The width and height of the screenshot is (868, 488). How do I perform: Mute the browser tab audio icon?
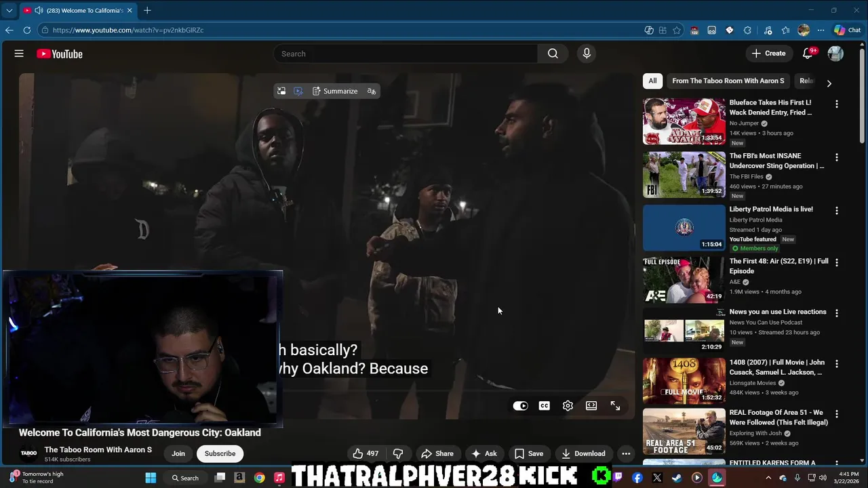[39, 10]
